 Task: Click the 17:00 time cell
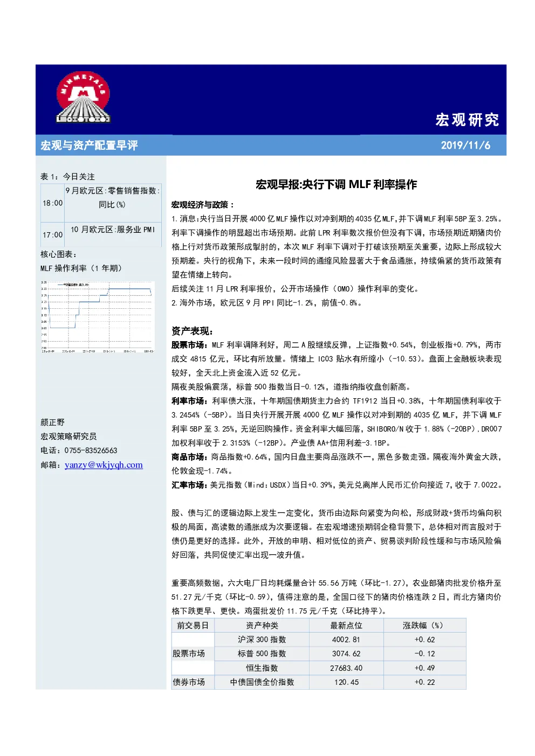[x=53, y=234]
